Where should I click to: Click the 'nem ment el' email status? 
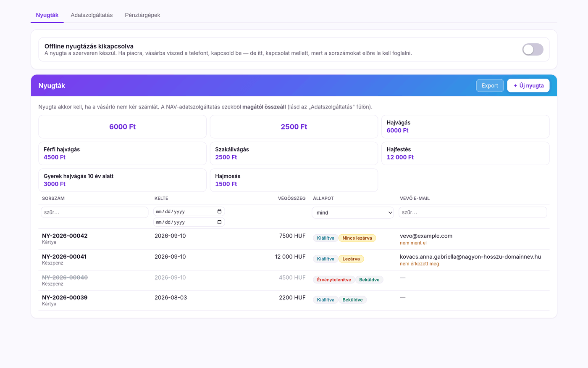pyautogui.click(x=413, y=243)
